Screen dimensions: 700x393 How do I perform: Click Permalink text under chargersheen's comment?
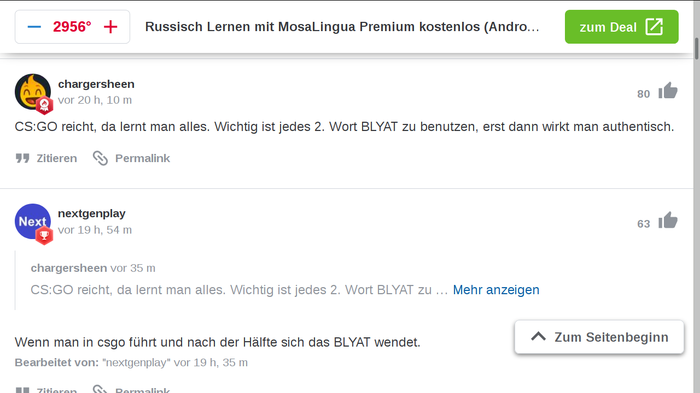[142, 158]
